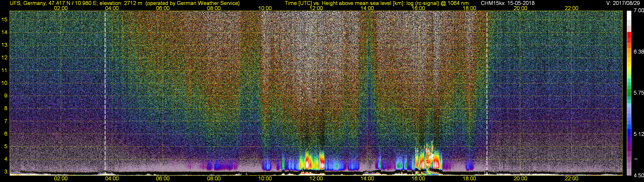Click the 10:00 label on the bottom time axis
Screen dimensions: 644x182
pos(265,179)
